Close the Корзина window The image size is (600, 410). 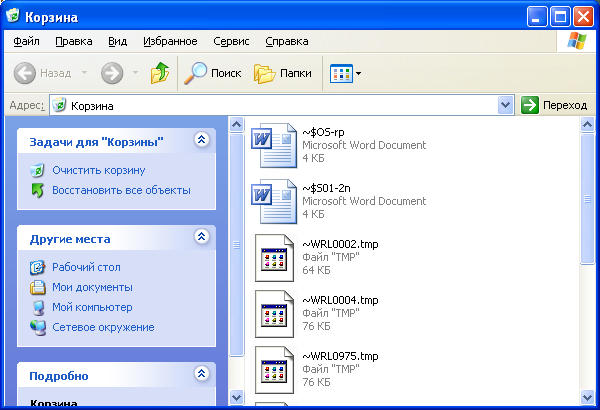[583, 17]
